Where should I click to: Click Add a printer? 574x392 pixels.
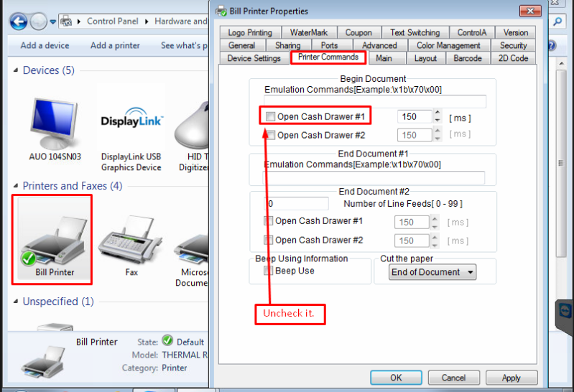115,45
